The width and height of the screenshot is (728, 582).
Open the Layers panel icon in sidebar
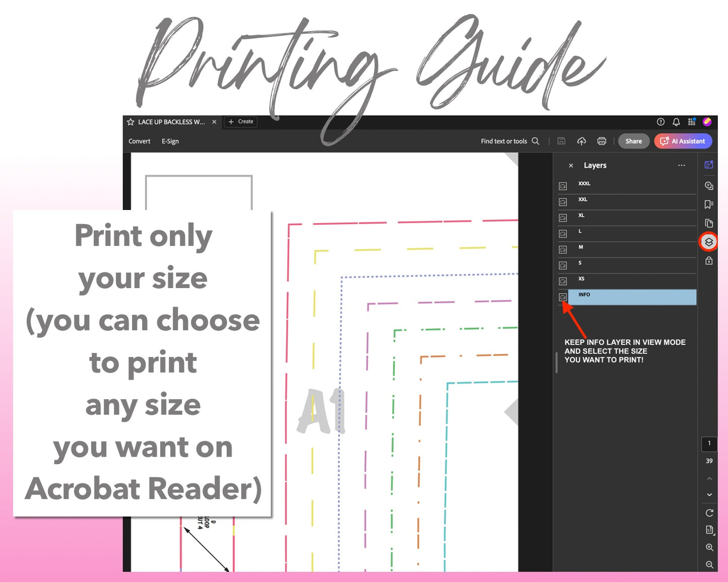click(x=709, y=242)
